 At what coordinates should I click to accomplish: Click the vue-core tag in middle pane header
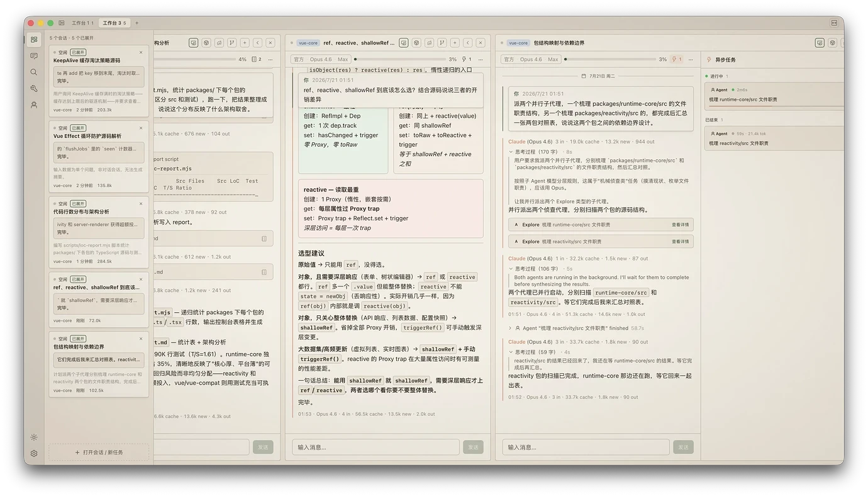[308, 43]
